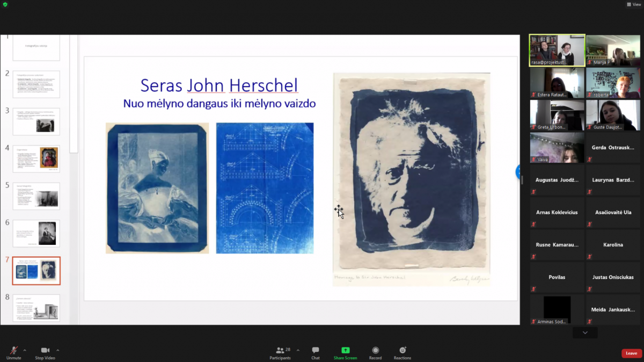The height and width of the screenshot is (362, 644).
Task: Open the Chat panel
Action: (316, 353)
